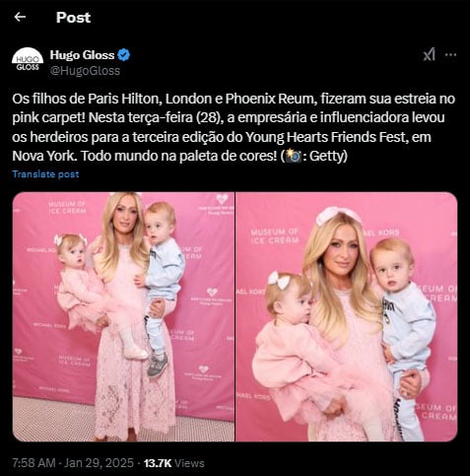The width and height of the screenshot is (470, 476).
Task: Click Translate post
Action: (45, 174)
